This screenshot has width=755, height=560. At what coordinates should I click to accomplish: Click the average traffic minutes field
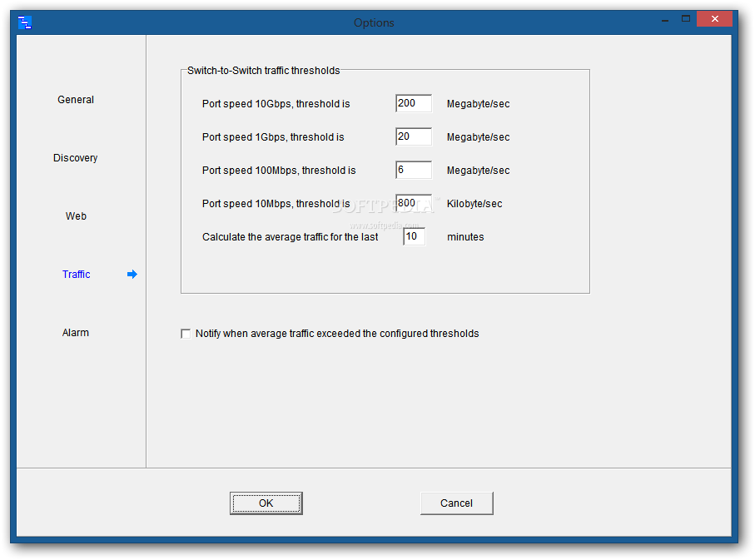coord(415,236)
